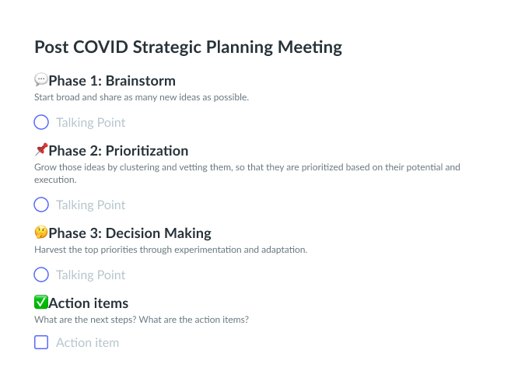
Task: Click the thinking face emoji beside Phase 3
Action: [x=41, y=233]
